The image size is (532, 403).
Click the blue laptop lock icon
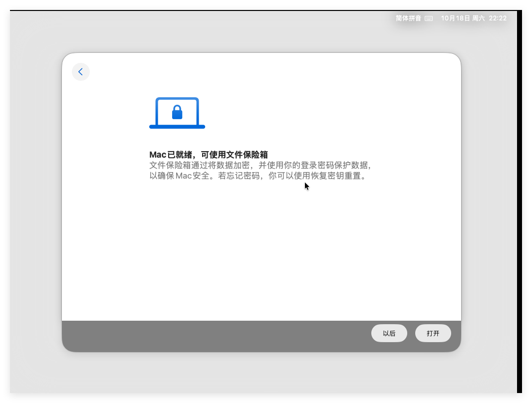coord(177,113)
